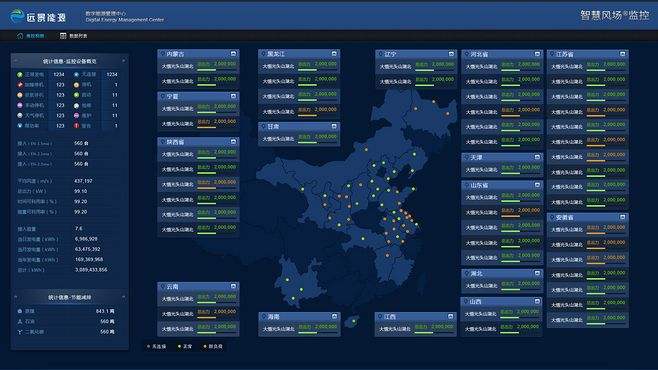
Task: Open the wind farm row under 海南
Action: 299,328
